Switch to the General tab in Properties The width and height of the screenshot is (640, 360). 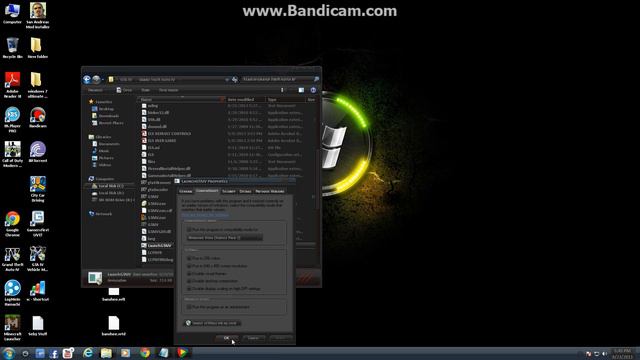pyautogui.click(x=185, y=191)
